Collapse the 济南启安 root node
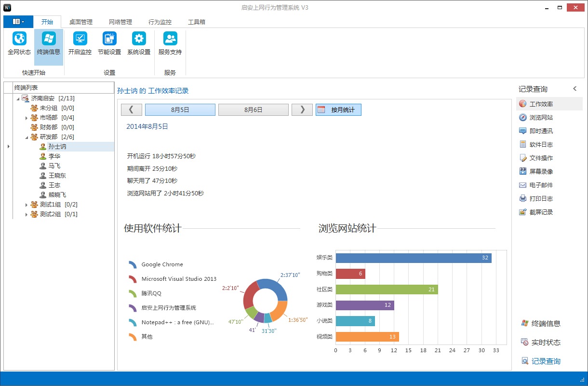The image size is (588, 386). [x=18, y=98]
